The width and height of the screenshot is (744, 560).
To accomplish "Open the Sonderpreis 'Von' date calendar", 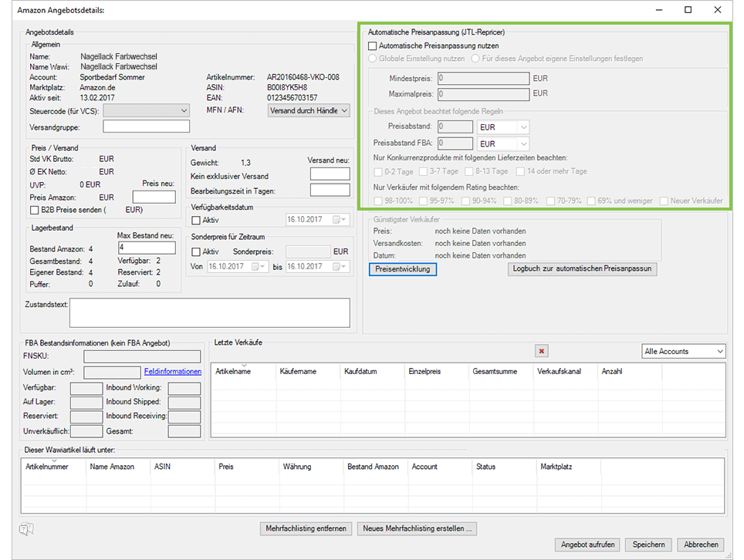I will click(x=259, y=266).
